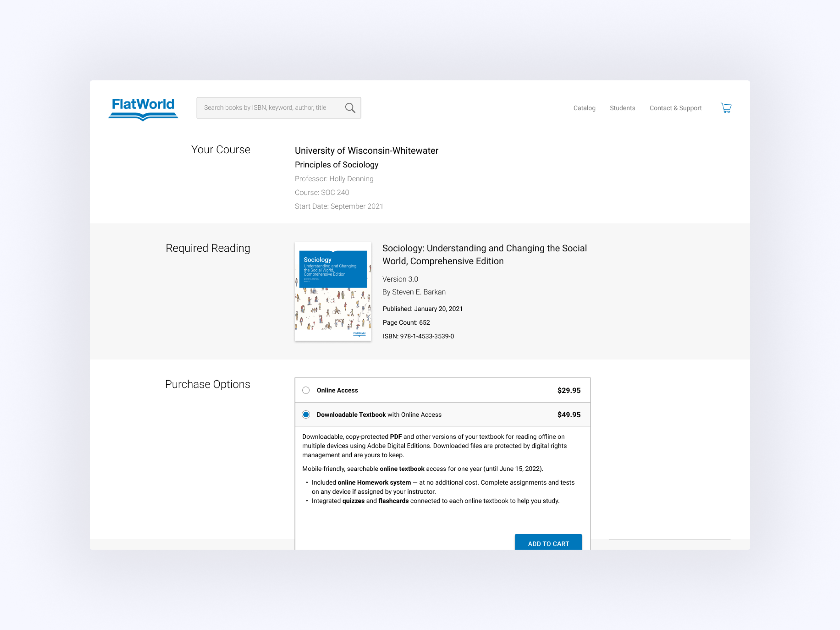The width and height of the screenshot is (840, 630).
Task: Open Contact & Support
Action: (675, 108)
